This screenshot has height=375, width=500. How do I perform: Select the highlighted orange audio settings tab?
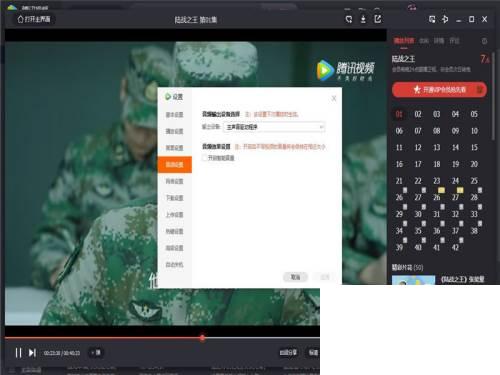coord(174,165)
